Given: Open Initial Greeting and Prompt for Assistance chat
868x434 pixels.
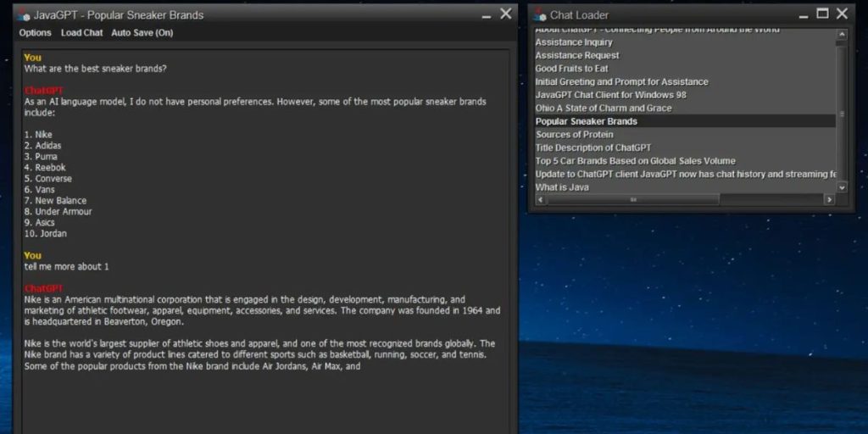Looking at the screenshot, I should click(685, 82).
